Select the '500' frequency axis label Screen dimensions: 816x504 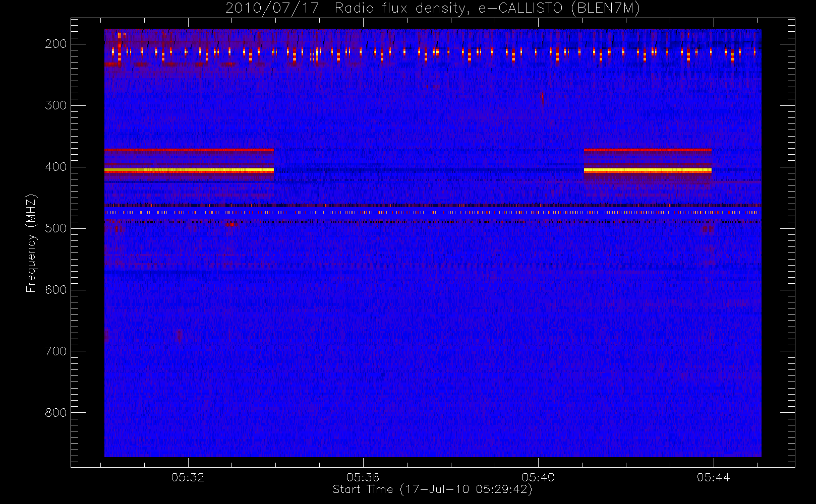click(x=55, y=228)
